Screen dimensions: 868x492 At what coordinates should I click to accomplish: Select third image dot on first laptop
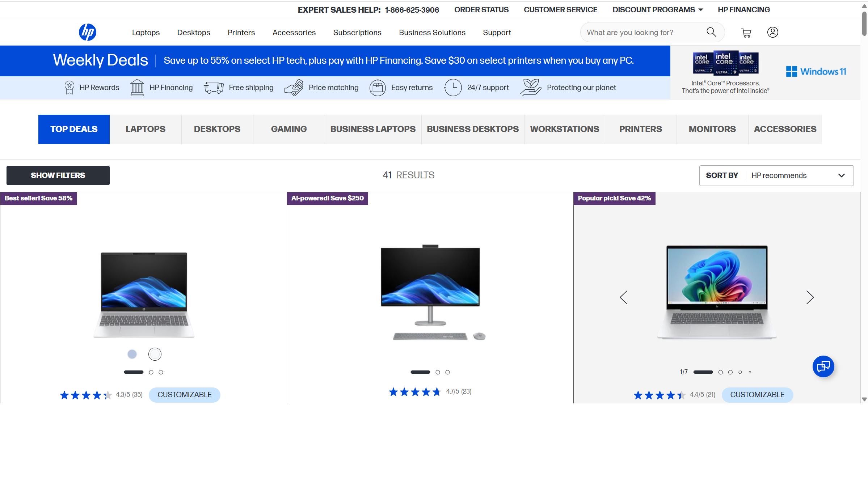161,372
